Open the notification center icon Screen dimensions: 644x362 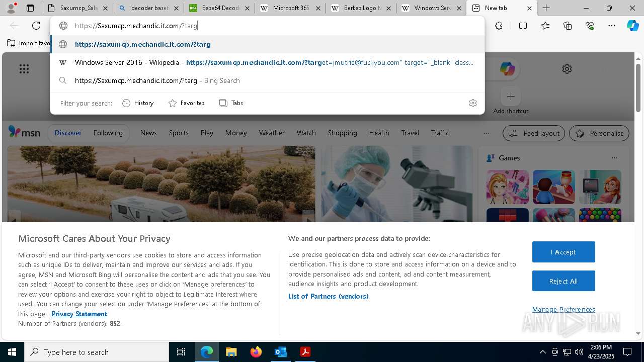tap(627, 352)
